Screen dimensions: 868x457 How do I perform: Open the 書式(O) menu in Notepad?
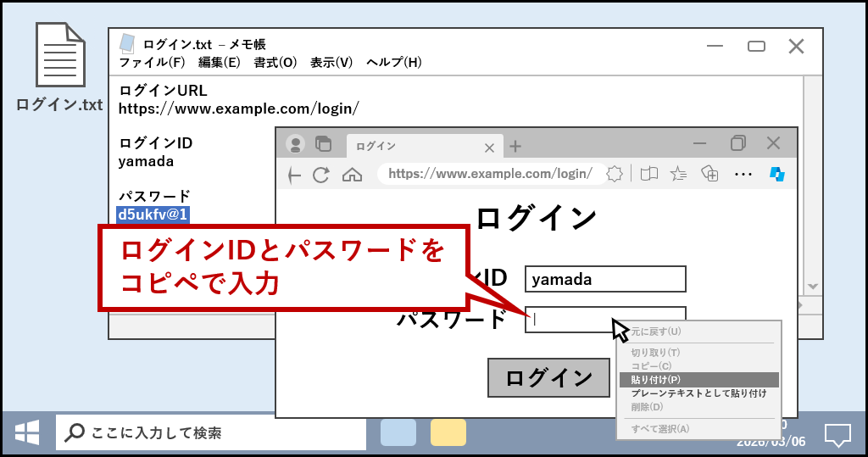[x=275, y=62]
